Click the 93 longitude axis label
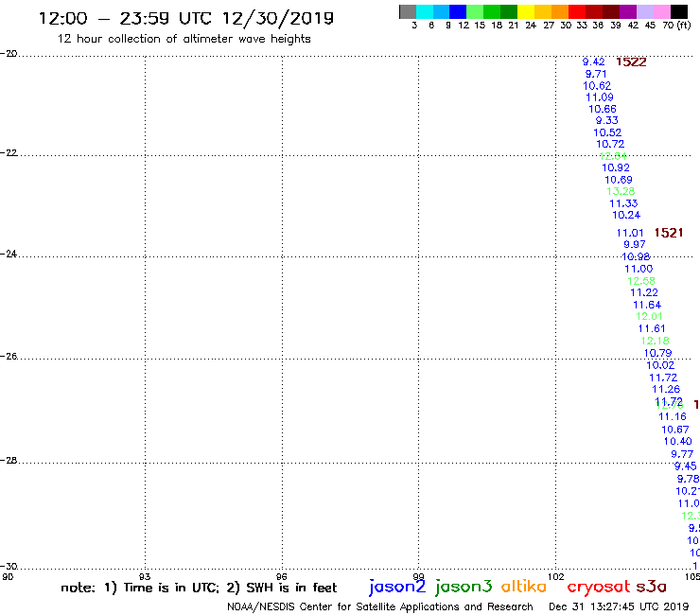Image resolution: width=700 pixels, height=615 pixels. 145,576
